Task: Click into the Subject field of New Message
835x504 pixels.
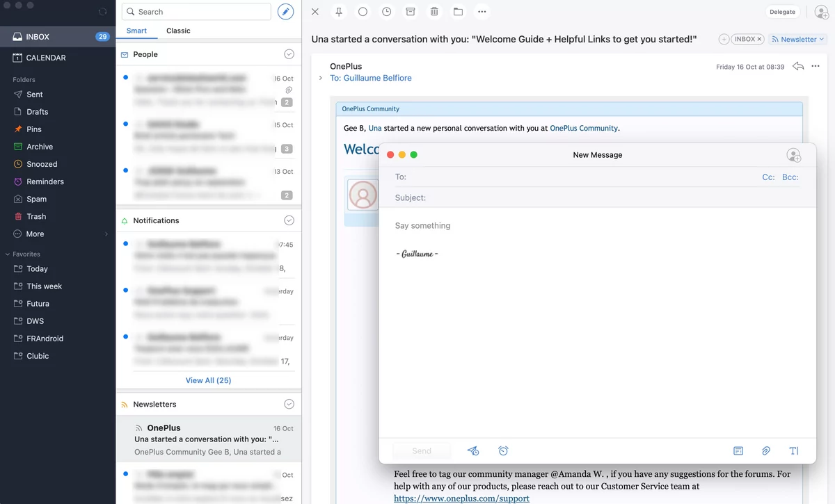Action: (x=597, y=197)
